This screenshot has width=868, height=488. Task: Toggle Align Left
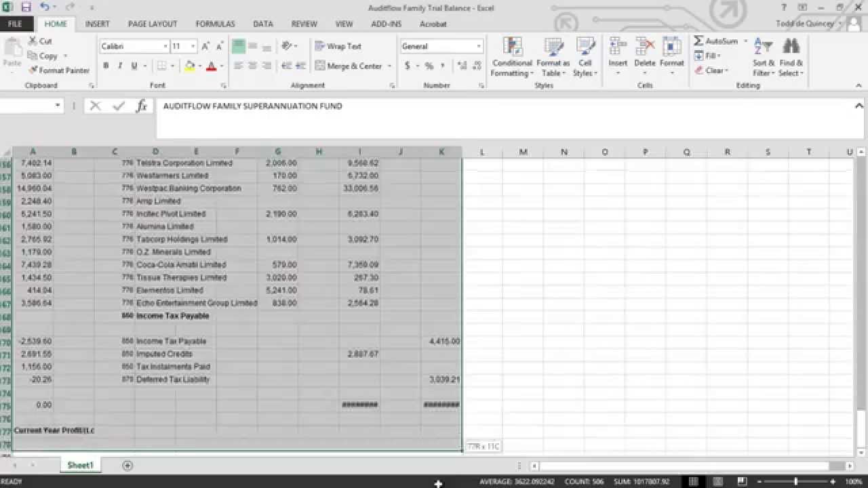(238, 66)
